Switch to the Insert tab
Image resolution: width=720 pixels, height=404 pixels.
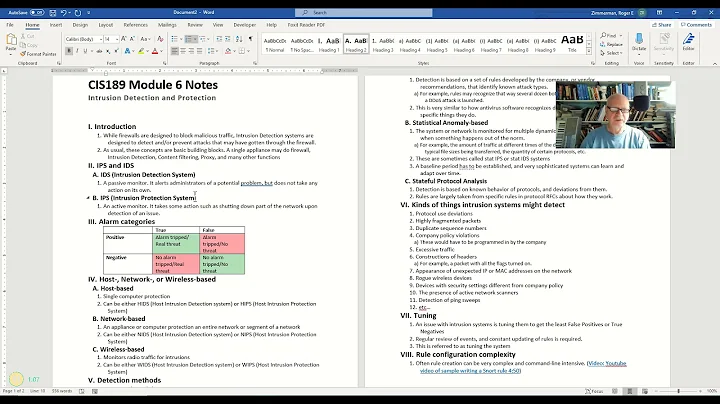(56, 25)
